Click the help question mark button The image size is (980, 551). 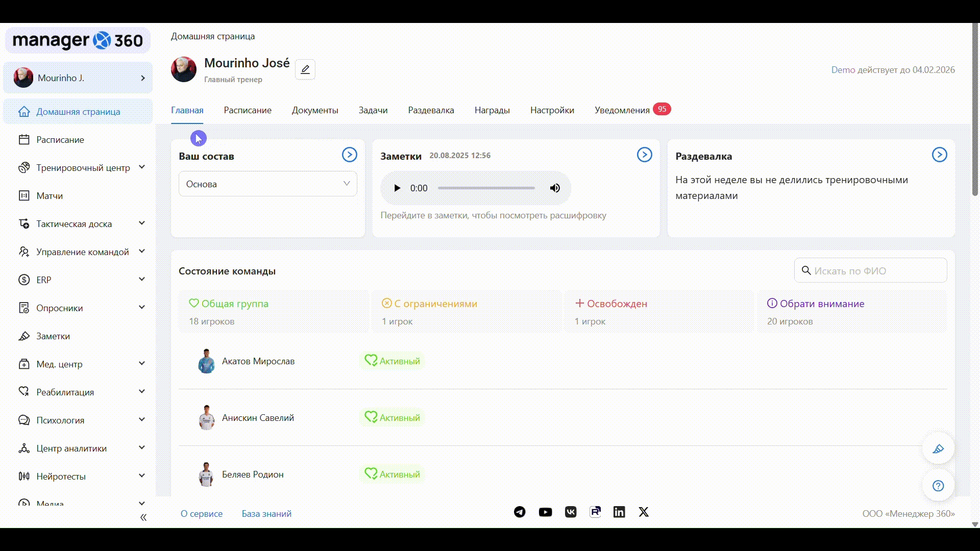(x=938, y=486)
